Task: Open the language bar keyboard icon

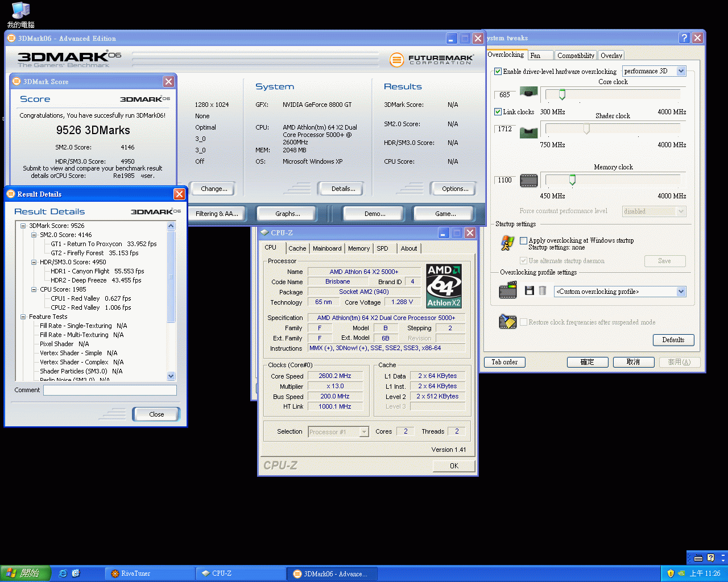Action: 698,558
